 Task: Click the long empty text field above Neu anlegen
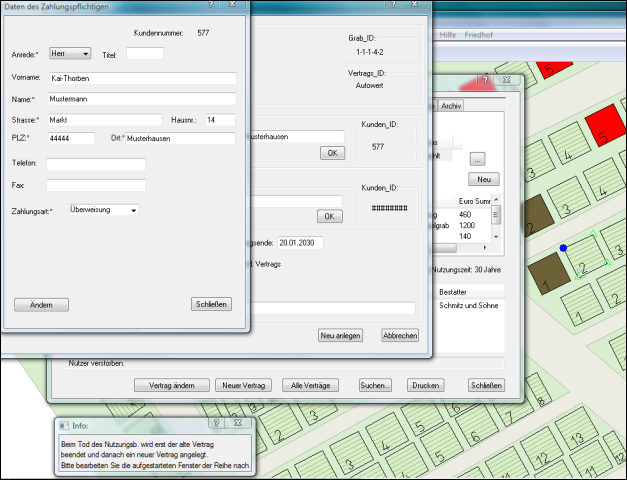[333, 308]
